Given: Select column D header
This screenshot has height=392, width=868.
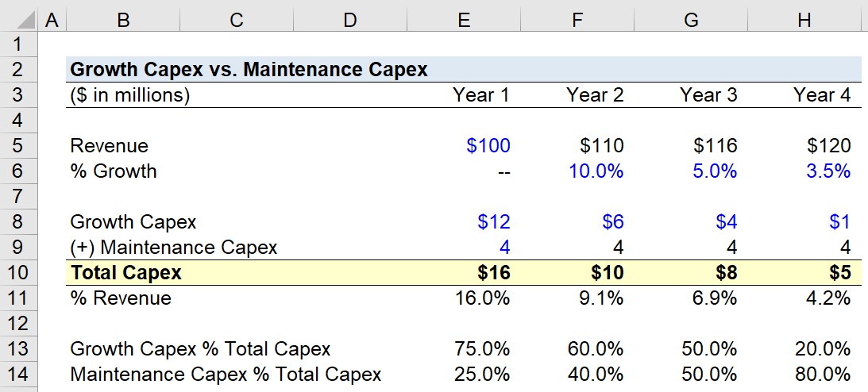Looking at the screenshot, I should [350, 21].
